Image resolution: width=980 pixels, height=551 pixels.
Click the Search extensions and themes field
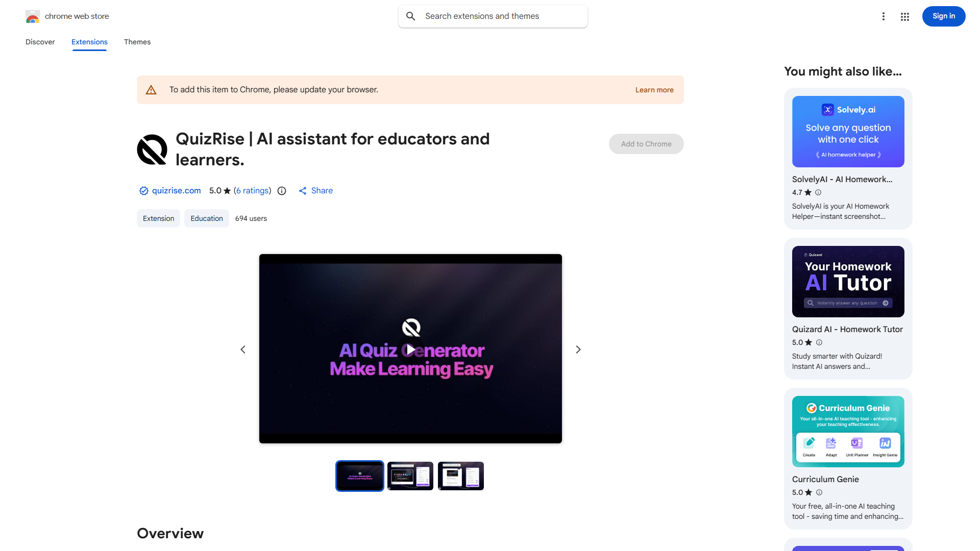[x=493, y=16]
